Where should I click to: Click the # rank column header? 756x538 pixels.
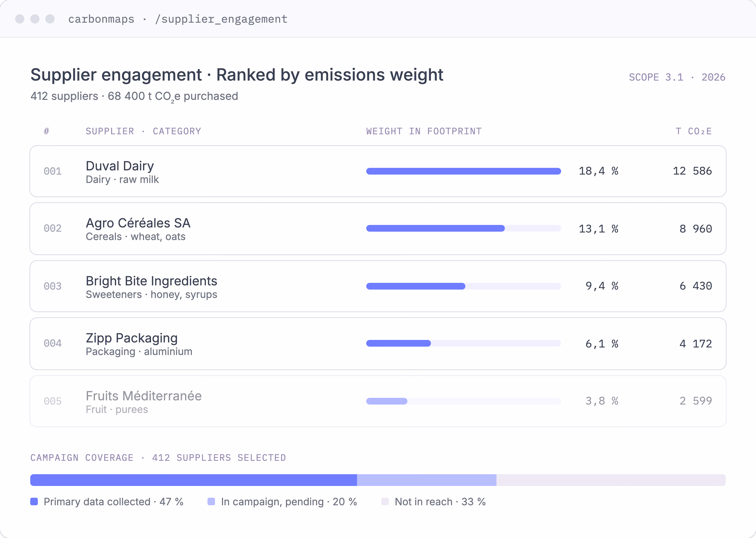pyautogui.click(x=46, y=131)
